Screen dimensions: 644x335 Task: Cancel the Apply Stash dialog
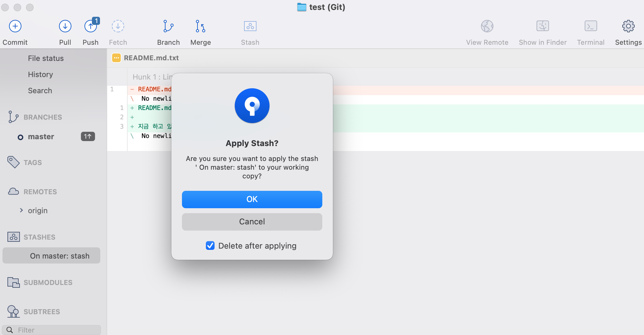252,222
